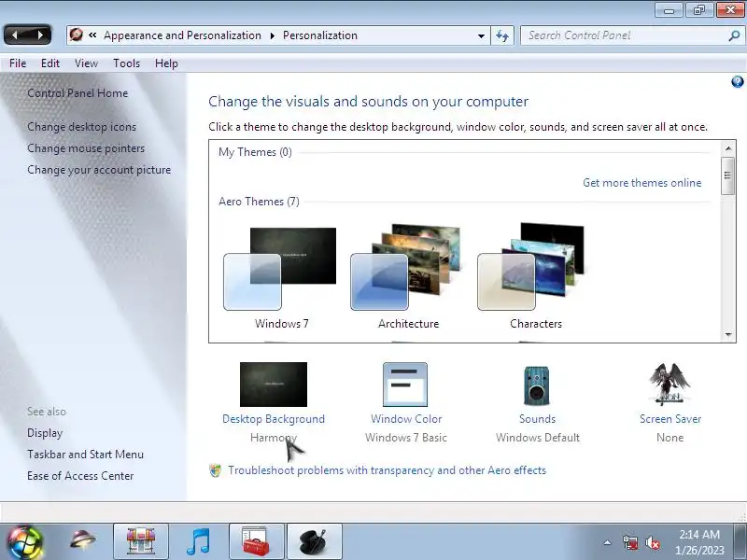Viewport: 747px width, 560px height.
Task: Open Change mouse pointers
Action: [x=86, y=148]
